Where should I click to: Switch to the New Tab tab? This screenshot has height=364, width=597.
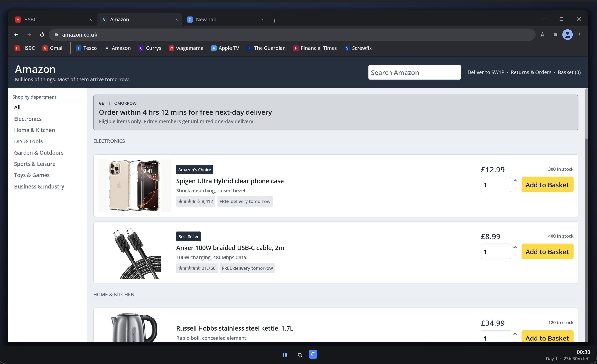point(225,20)
